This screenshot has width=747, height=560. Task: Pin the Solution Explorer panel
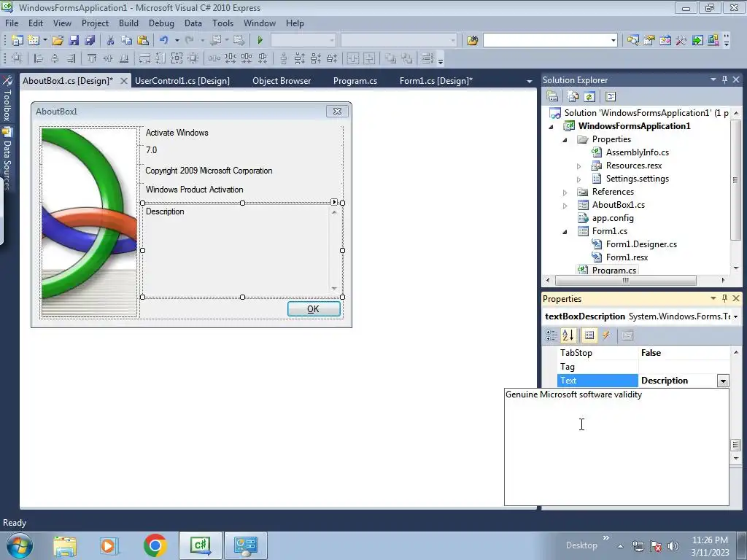click(x=724, y=79)
